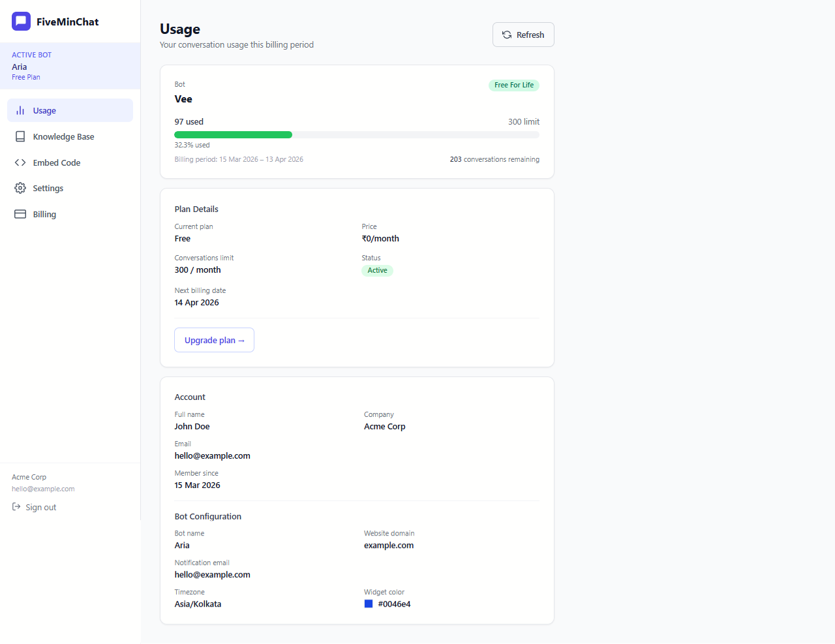Click the full name John Doe

click(x=192, y=426)
